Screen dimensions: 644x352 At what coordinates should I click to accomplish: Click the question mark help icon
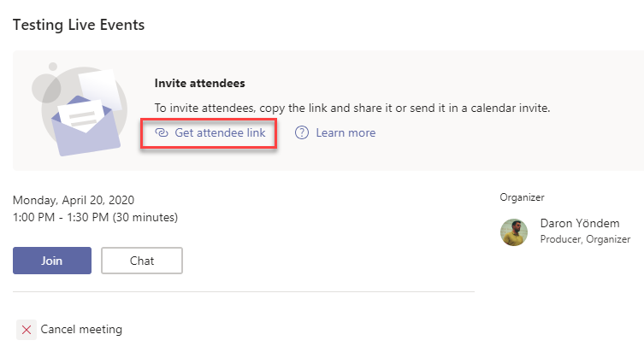pyautogui.click(x=302, y=133)
